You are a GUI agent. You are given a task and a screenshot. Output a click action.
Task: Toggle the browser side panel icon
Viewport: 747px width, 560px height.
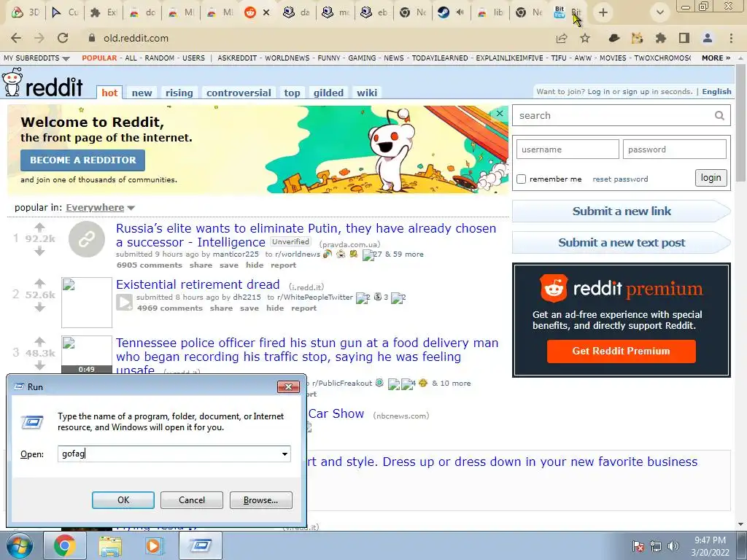click(x=684, y=38)
